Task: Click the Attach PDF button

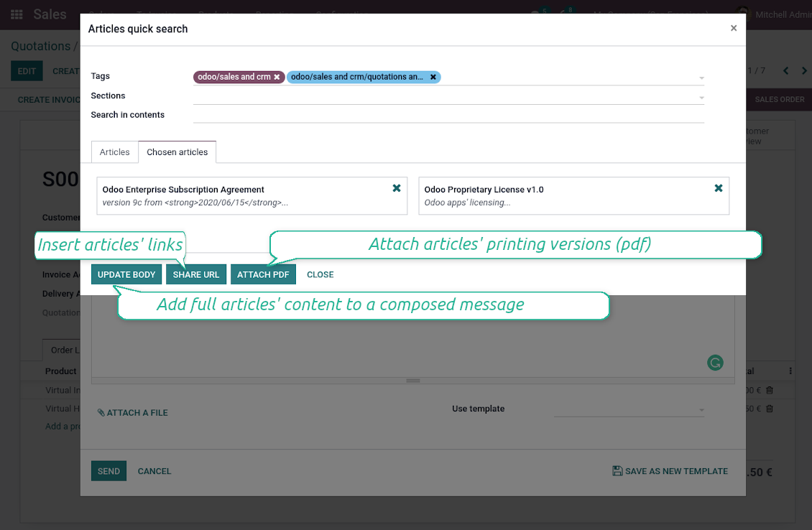Action: click(x=263, y=274)
